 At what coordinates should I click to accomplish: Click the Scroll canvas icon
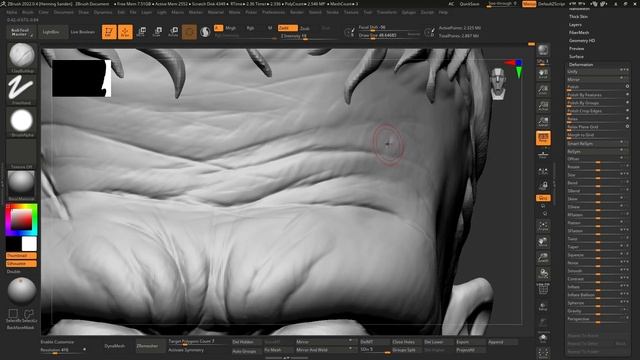(x=543, y=73)
